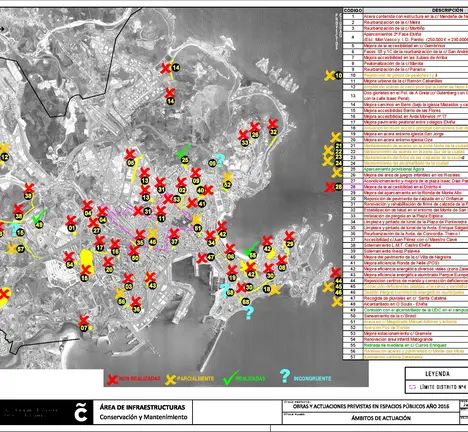The height and width of the screenshot is (432, 468).
Task: Click the 'DESCRIPCIÓN' table column header
Action: click(x=447, y=10)
